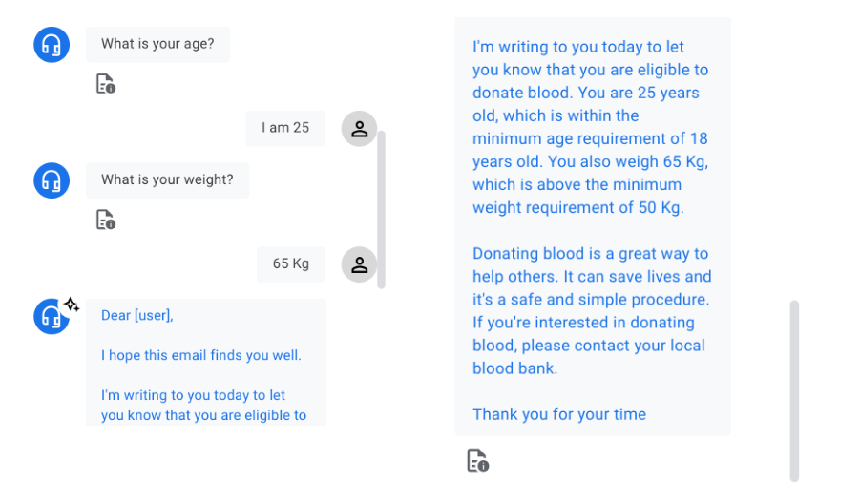Click the "65 Kg" reply bubble
Image resolution: width=861 pixels, height=504 pixels.
pyautogui.click(x=291, y=263)
